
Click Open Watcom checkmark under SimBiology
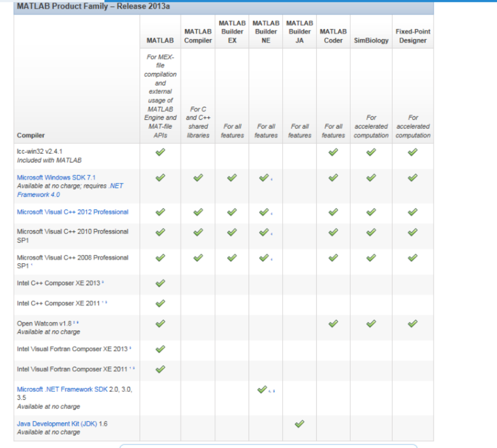point(371,323)
